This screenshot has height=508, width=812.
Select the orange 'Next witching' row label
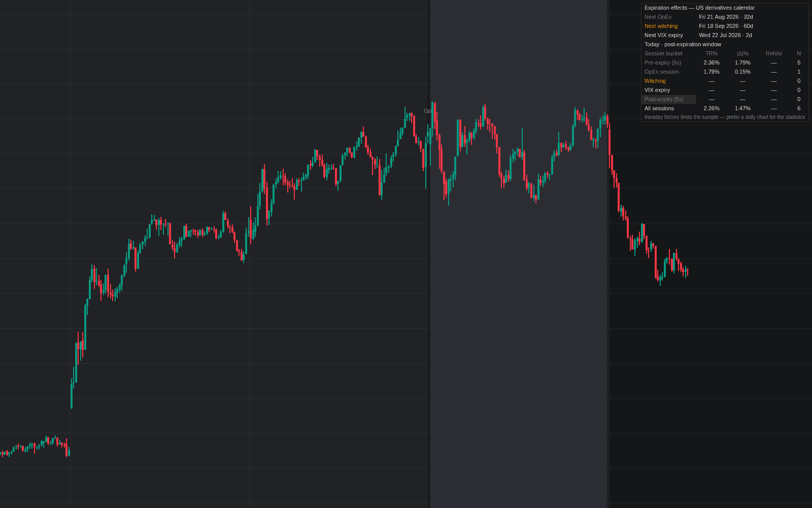coord(661,26)
